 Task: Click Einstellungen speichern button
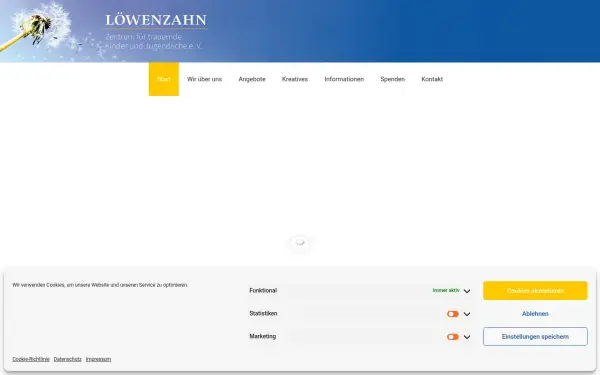coord(535,337)
